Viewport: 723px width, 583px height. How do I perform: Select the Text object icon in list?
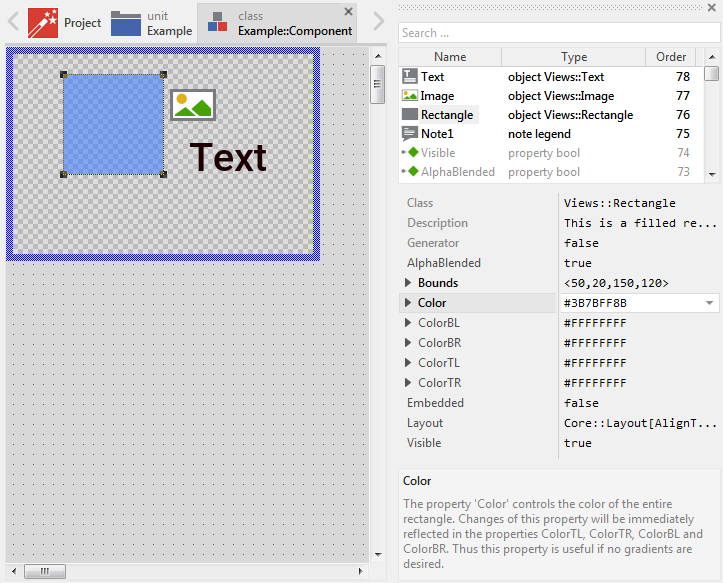409,77
